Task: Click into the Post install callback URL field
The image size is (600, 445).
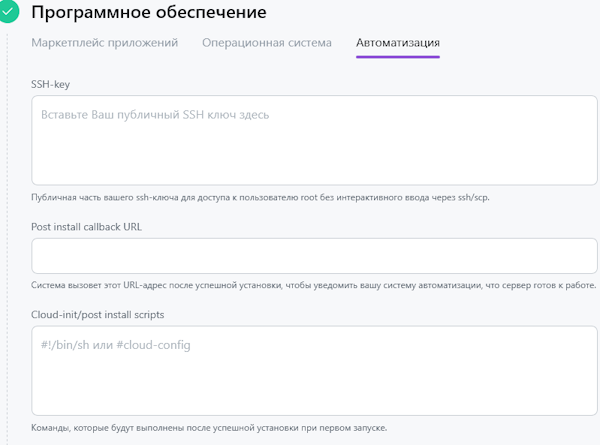Action: (x=312, y=256)
